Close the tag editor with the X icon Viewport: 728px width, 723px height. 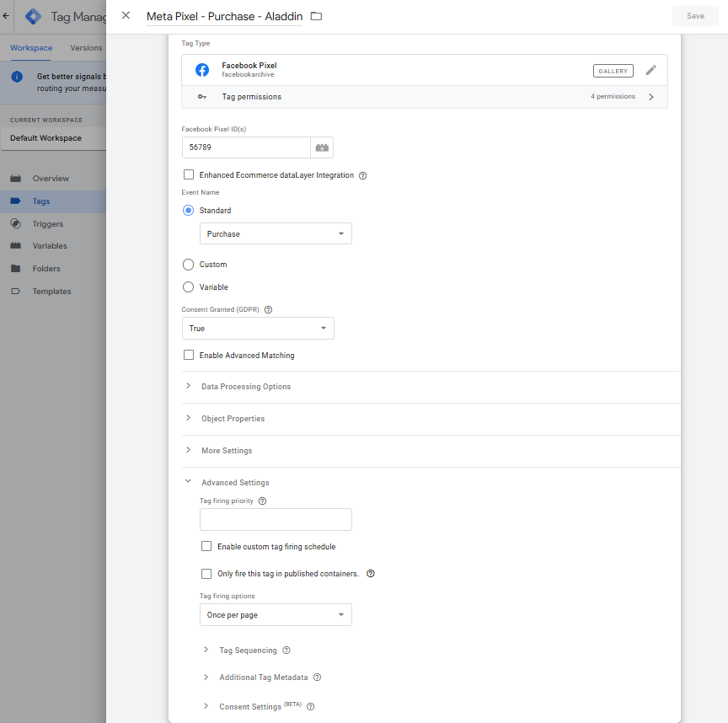pos(126,15)
